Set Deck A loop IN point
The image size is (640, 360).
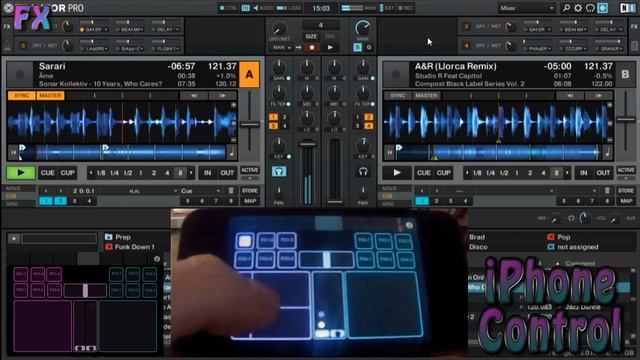pos(208,173)
